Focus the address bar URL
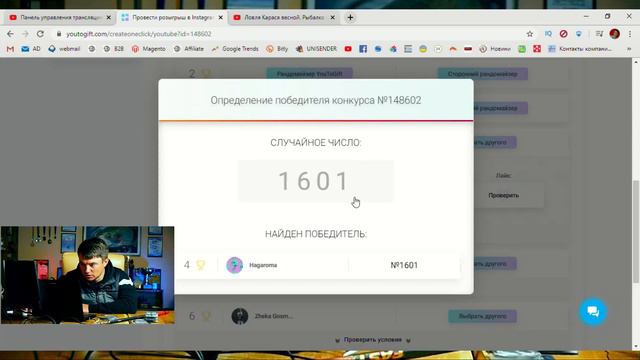This screenshot has width=640, height=360. click(139, 34)
